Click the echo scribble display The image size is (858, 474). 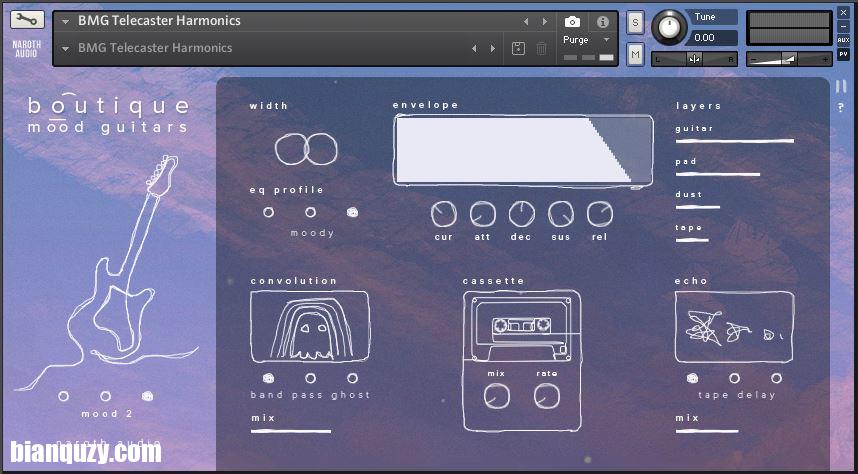click(x=734, y=327)
